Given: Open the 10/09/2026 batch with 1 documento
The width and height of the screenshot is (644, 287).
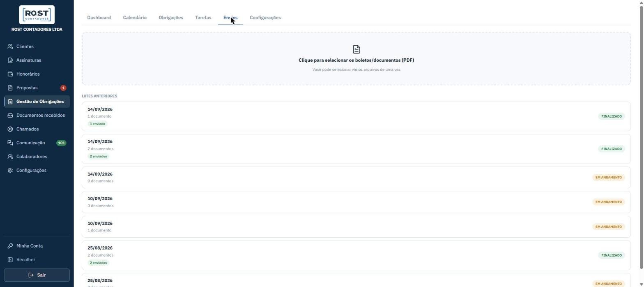Looking at the screenshot, I should pos(356,227).
